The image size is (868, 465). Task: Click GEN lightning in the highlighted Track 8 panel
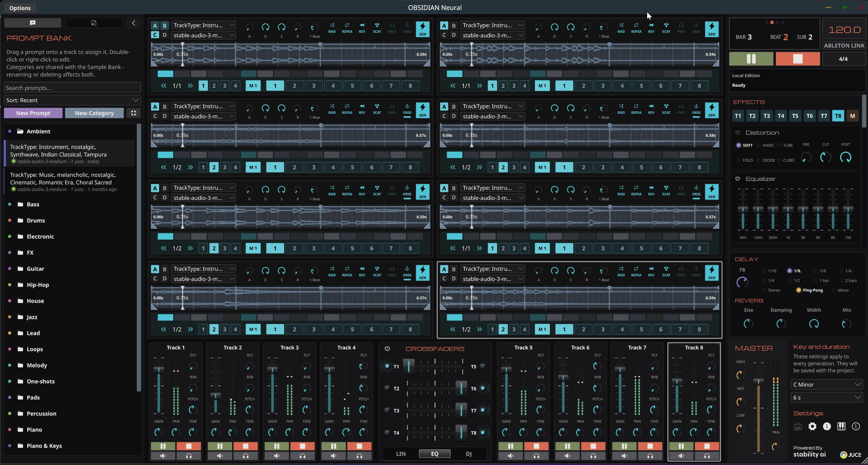click(x=712, y=273)
